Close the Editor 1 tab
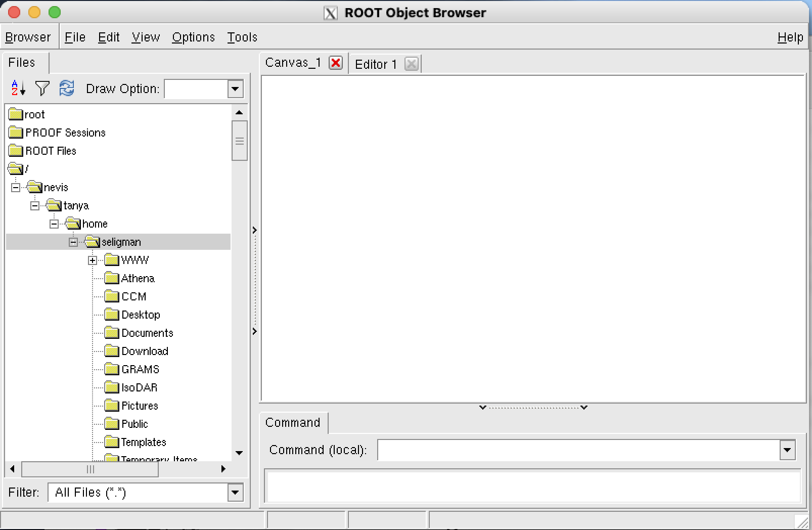812x530 pixels. point(412,64)
